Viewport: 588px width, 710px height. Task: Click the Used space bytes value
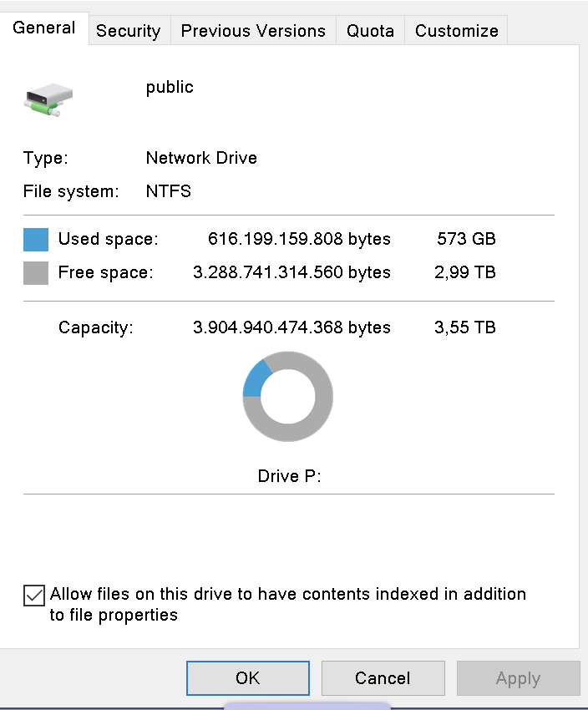[299, 239]
